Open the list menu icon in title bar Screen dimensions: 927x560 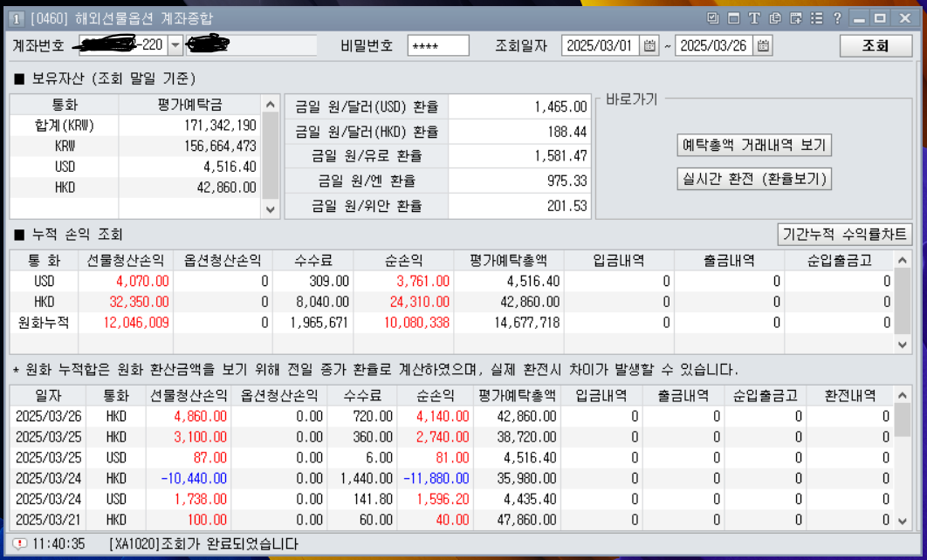[816, 18]
